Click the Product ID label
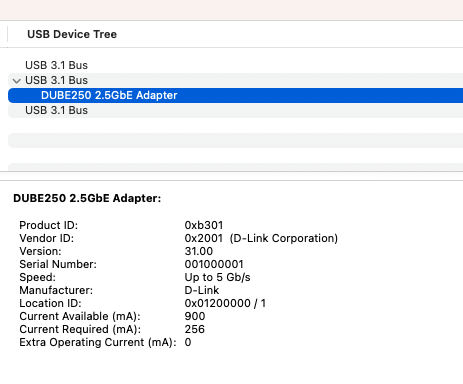 tap(49, 225)
